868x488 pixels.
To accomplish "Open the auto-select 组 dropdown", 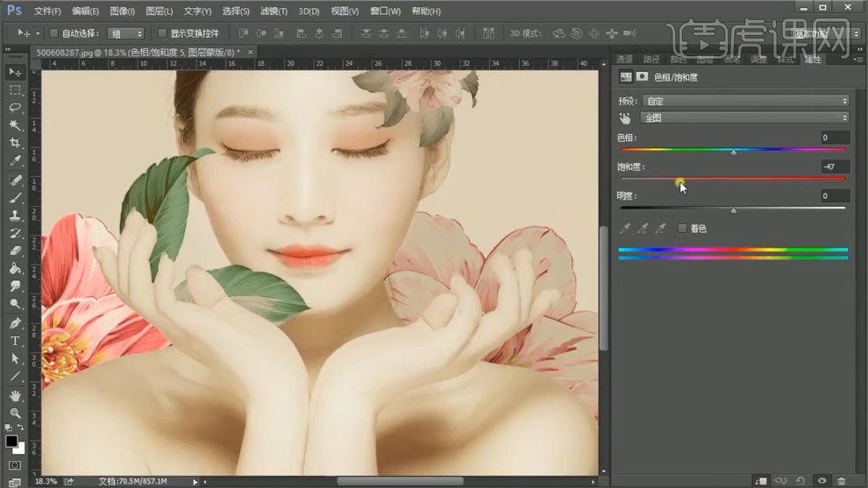I will pos(125,33).
